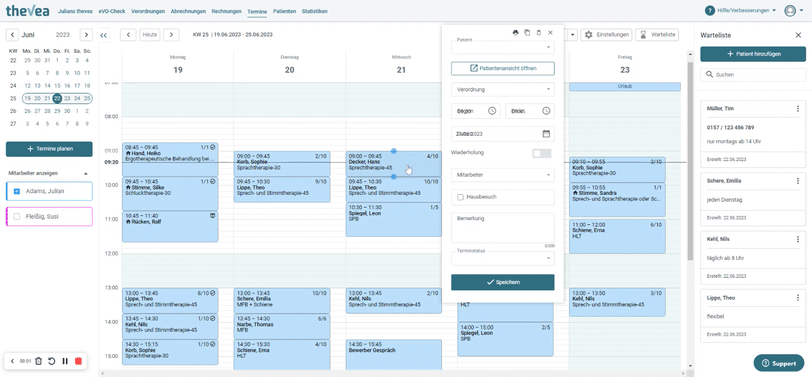
Task: Open the Terminstatus dropdown
Action: pyautogui.click(x=502, y=258)
